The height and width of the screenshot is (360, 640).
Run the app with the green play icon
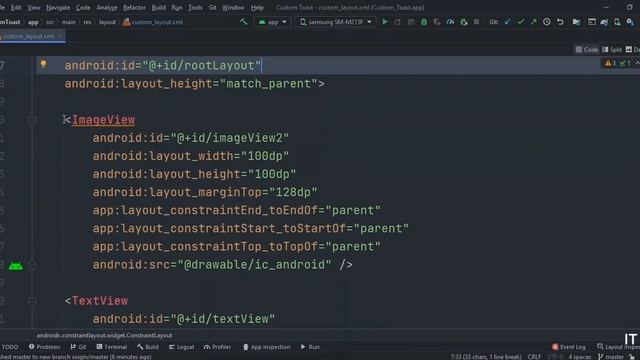[384, 22]
